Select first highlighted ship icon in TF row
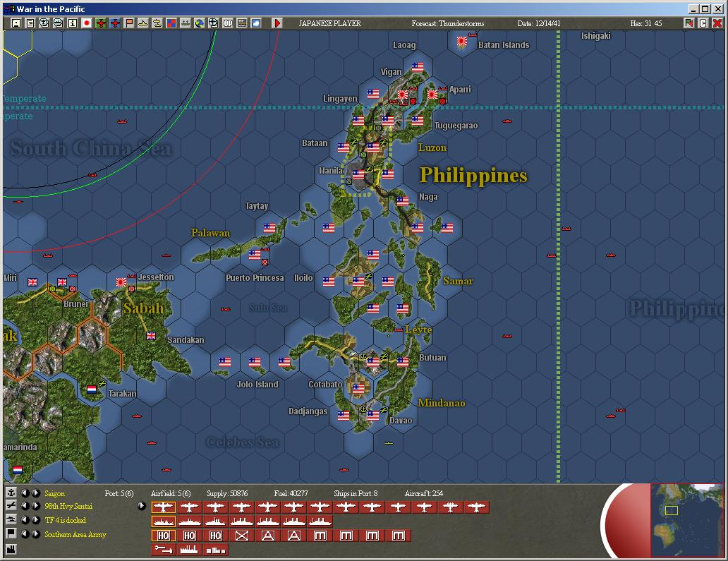The height and width of the screenshot is (561, 728). (x=164, y=521)
